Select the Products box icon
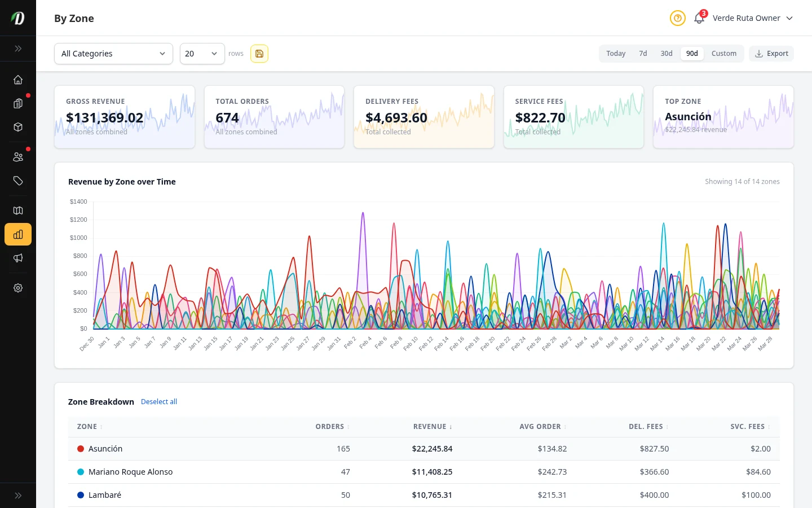 [18, 127]
